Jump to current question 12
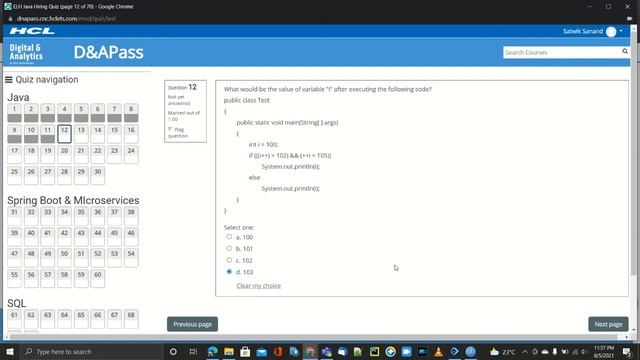This screenshot has height=360, width=640. pos(64,134)
